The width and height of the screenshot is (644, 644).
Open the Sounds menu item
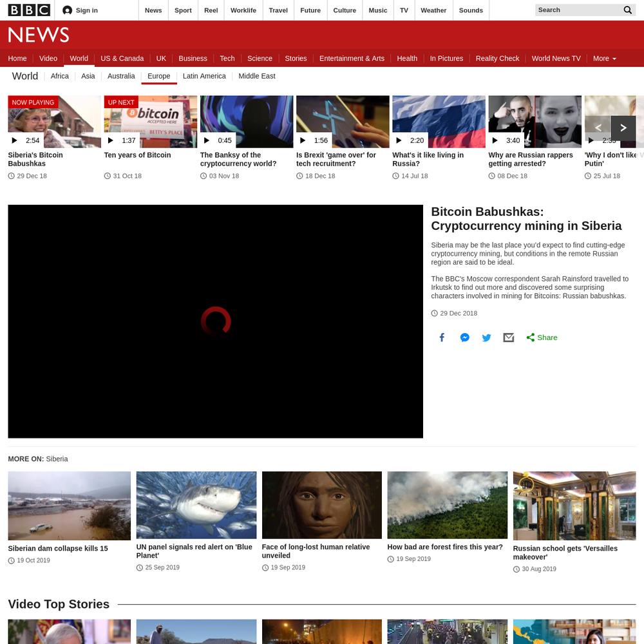tap(471, 10)
